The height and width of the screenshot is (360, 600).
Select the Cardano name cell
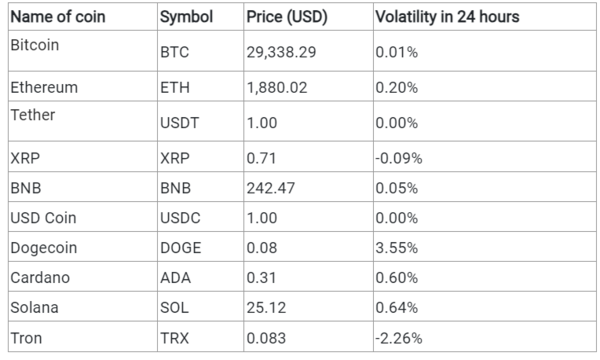83,277
